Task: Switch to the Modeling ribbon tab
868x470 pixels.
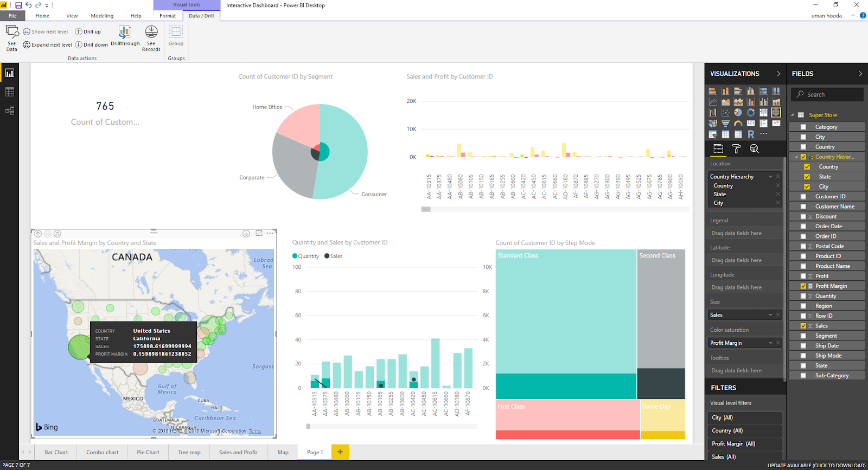Action: (102, 16)
